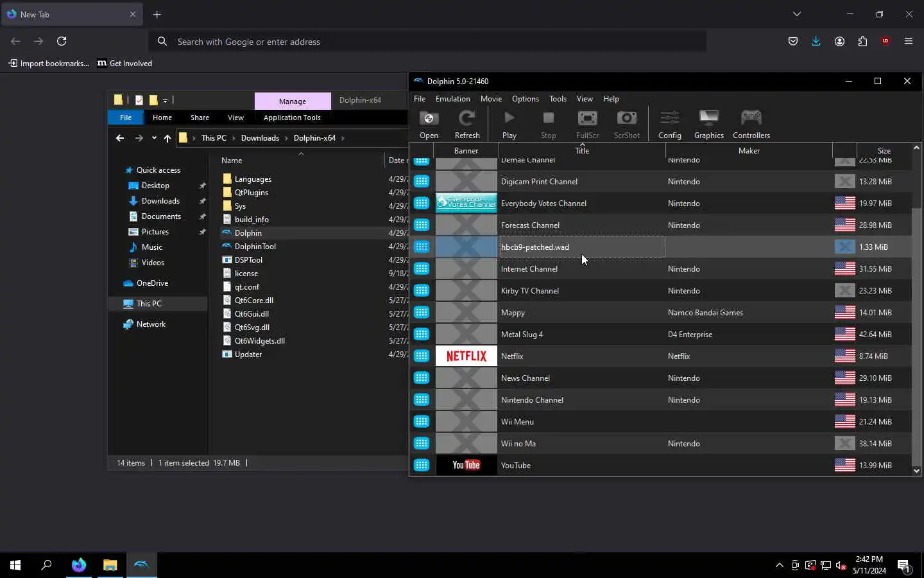The image size is (924, 578).
Task: Go up one folder level in Explorer
Action: pyautogui.click(x=167, y=138)
